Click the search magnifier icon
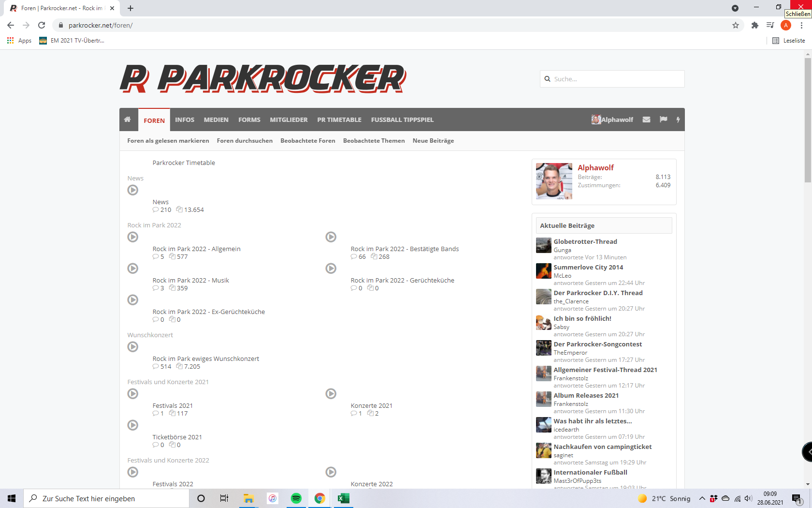 click(x=548, y=79)
